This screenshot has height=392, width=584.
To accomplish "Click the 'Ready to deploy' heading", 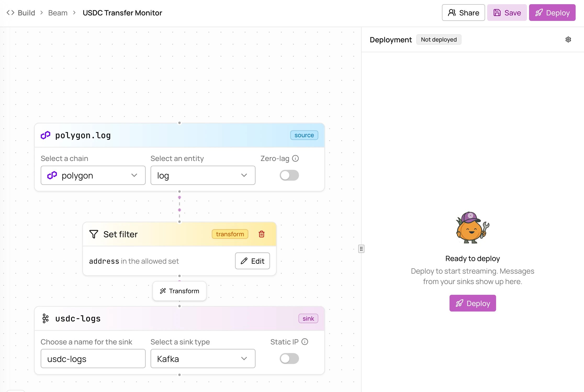I will click(473, 258).
